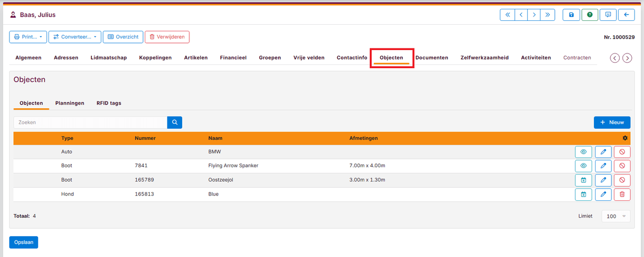This screenshot has width=644, height=257.
Task: View the BMW auto with the eye icon
Action: click(x=583, y=151)
